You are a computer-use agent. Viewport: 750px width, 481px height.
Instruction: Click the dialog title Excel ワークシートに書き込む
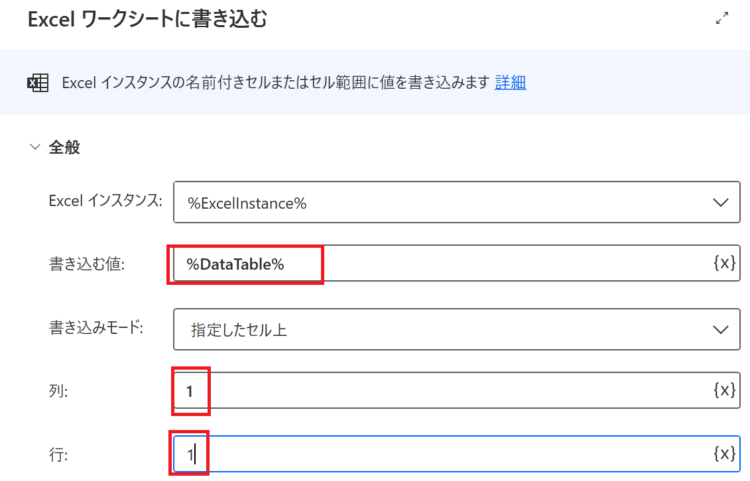coord(147,20)
